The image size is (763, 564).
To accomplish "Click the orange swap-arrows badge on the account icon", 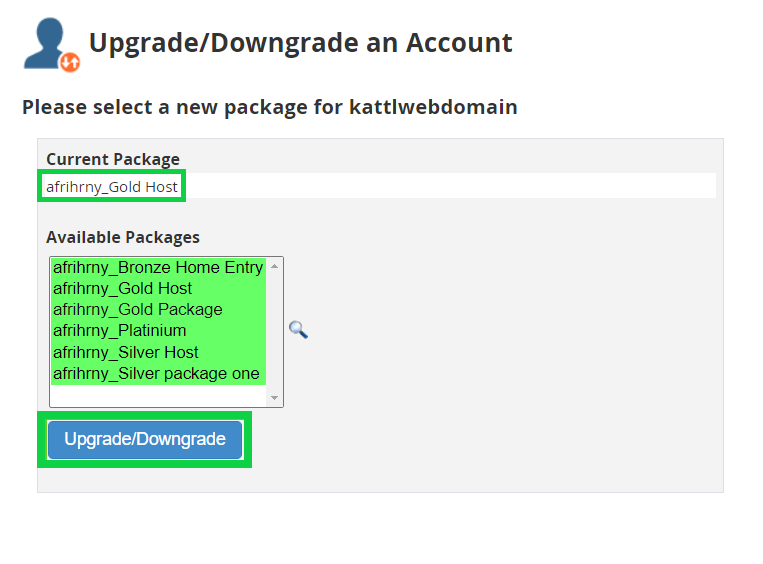I will [69, 62].
